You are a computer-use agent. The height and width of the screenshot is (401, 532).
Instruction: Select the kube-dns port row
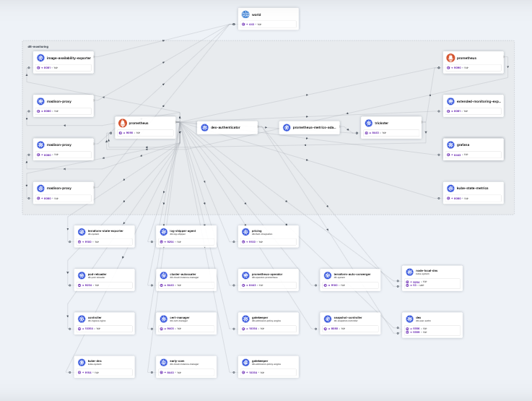tap(105, 373)
